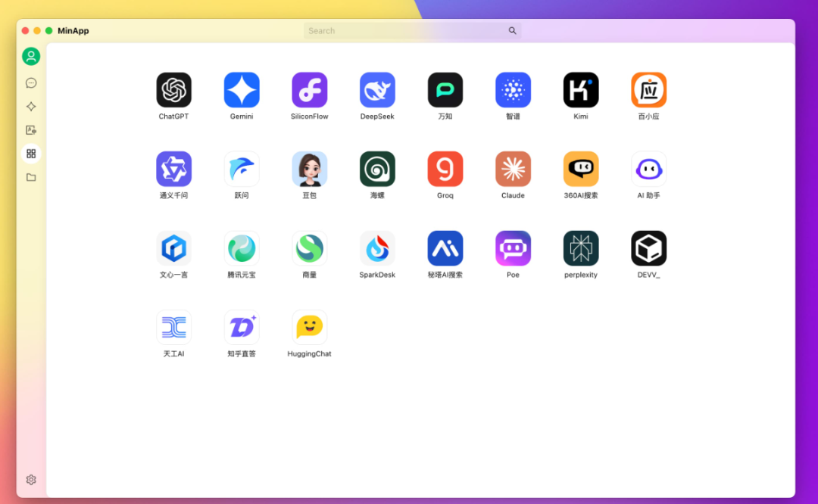Open the Groq app
The height and width of the screenshot is (504, 818).
tap(445, 169)
